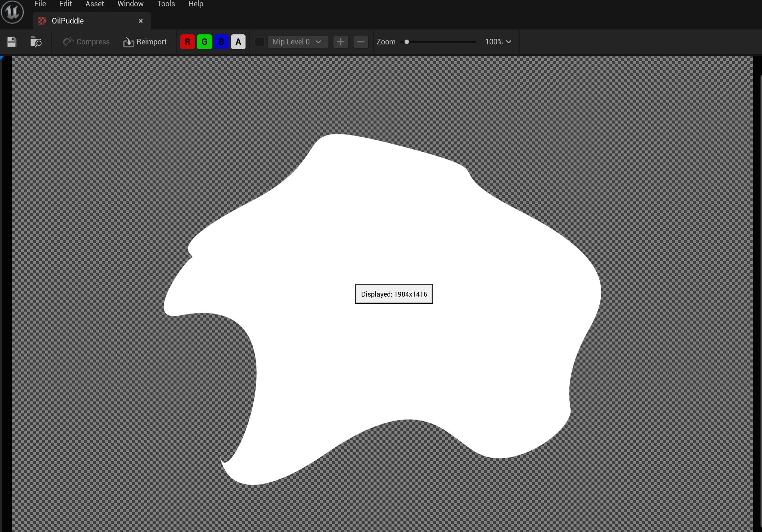Decrease mip level with minus icon

pos(360,42)
